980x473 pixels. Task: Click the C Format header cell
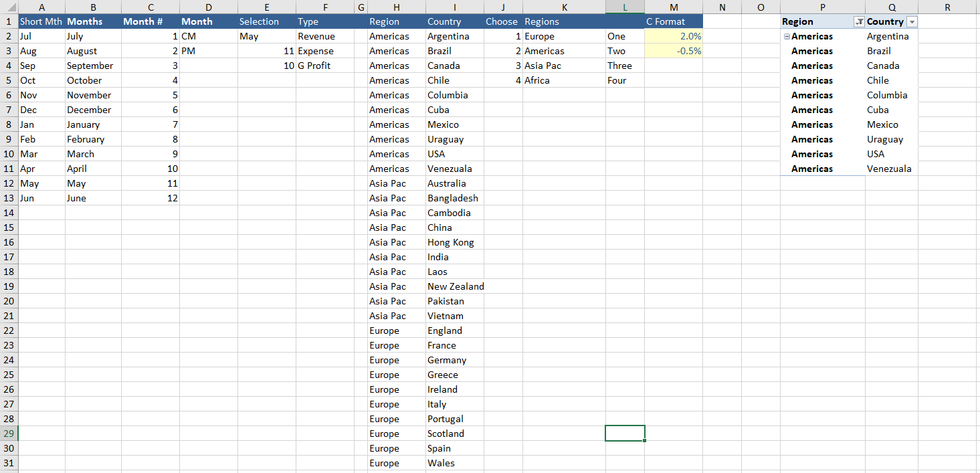pos(673,21)
